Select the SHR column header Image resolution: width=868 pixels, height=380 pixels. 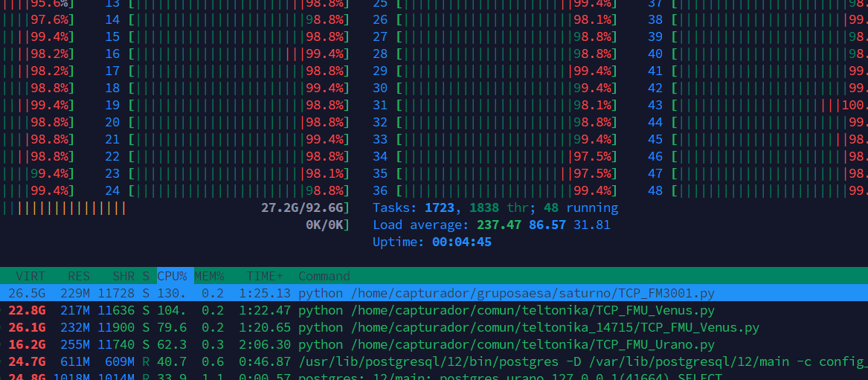click(123, 276)
